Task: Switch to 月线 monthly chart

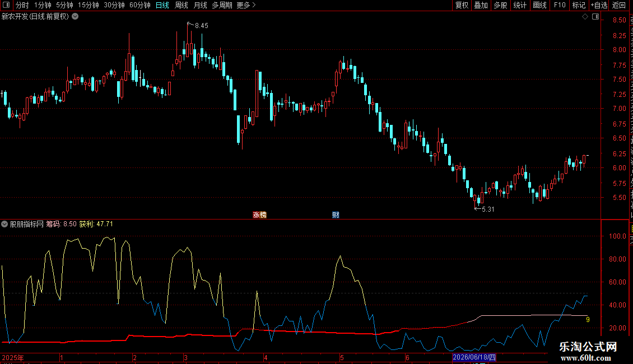Action: click(x=200, y=5)
